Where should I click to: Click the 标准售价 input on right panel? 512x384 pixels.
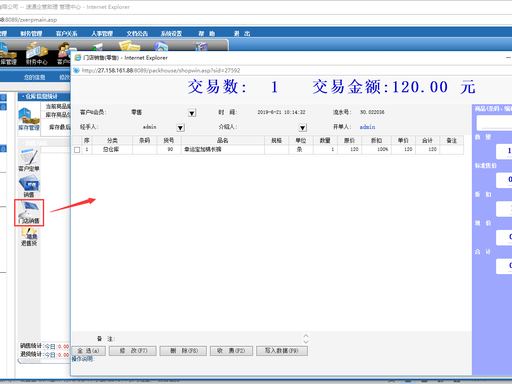504,180
